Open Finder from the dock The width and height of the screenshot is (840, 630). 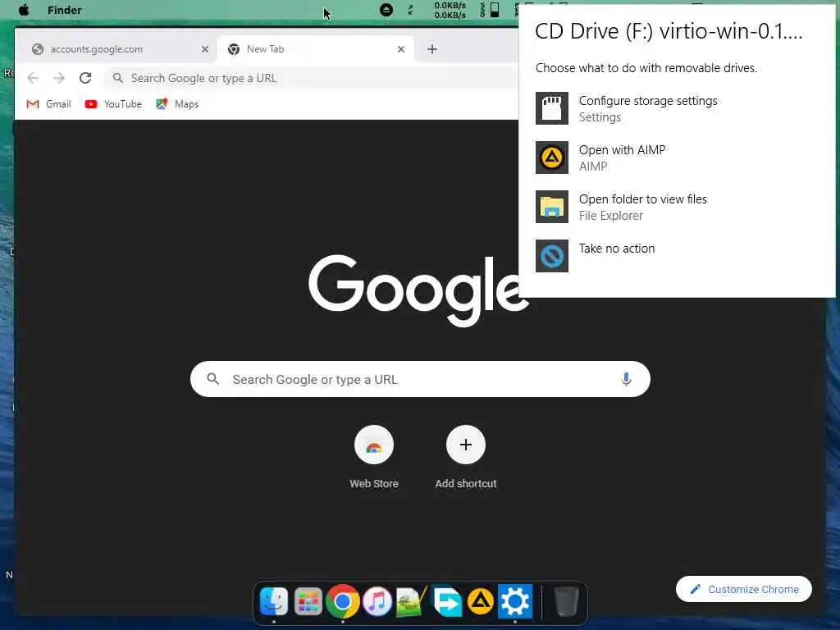pyautogui.click(x=274, y=601)
